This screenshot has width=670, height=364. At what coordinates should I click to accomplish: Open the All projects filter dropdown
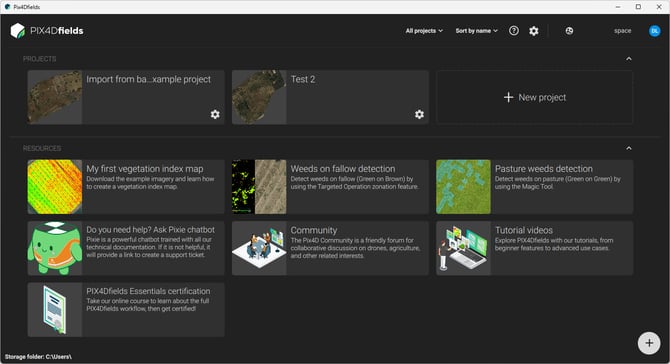pos(424,31)
